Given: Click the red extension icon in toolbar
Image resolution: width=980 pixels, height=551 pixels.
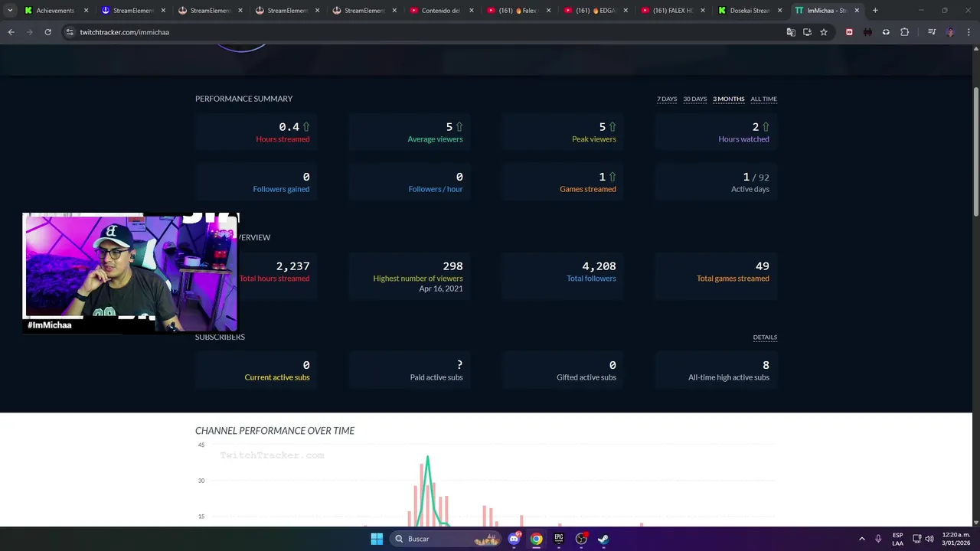Looking at the screenshot, I should (849, 32).
